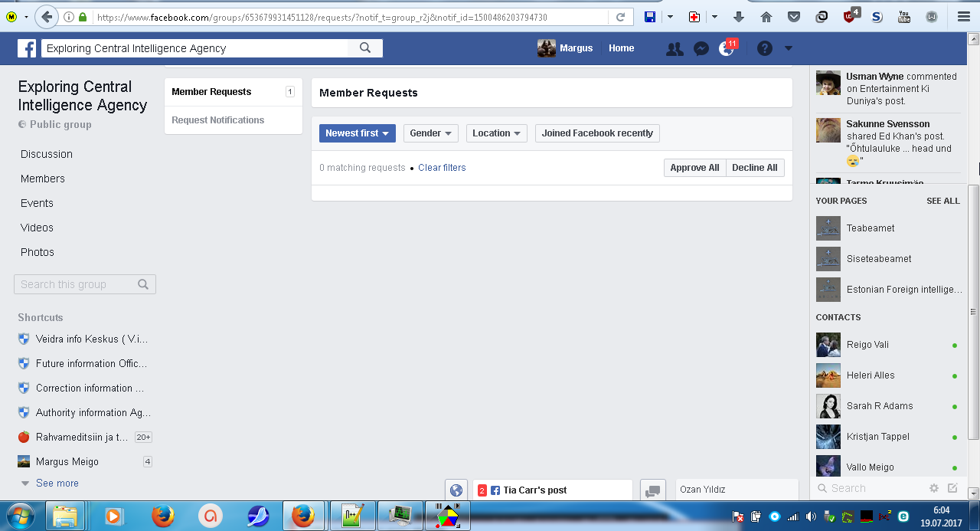Click the red cross toolbar icon
Viewport: 980px width, 531px height.
click(694, 17)
